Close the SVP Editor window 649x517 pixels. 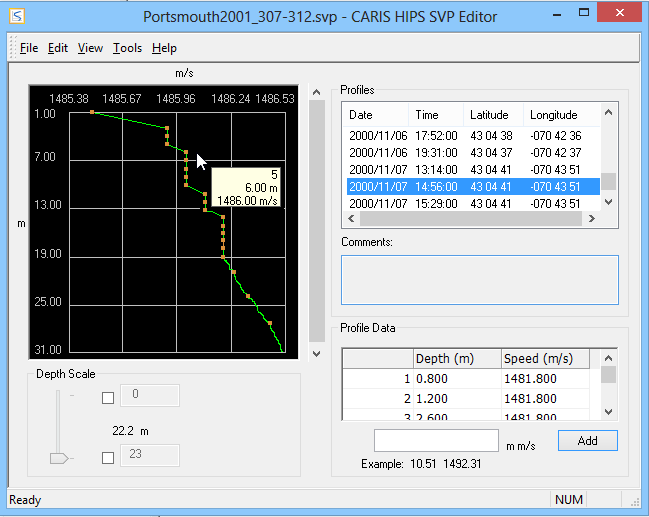622,13
